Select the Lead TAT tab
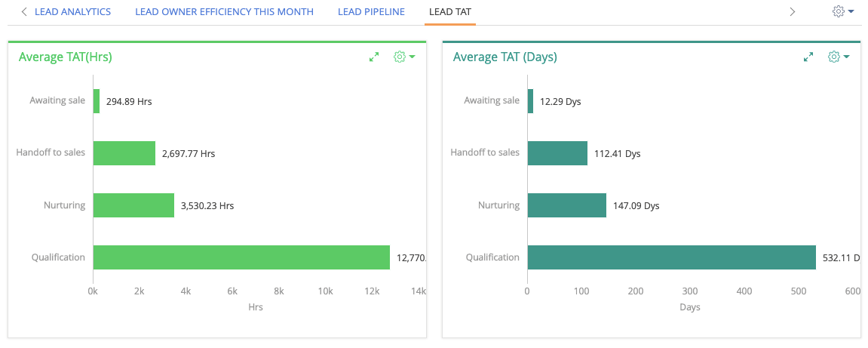Screen dimensions: 868x348 pyautogui.click(x=449, y=12)
